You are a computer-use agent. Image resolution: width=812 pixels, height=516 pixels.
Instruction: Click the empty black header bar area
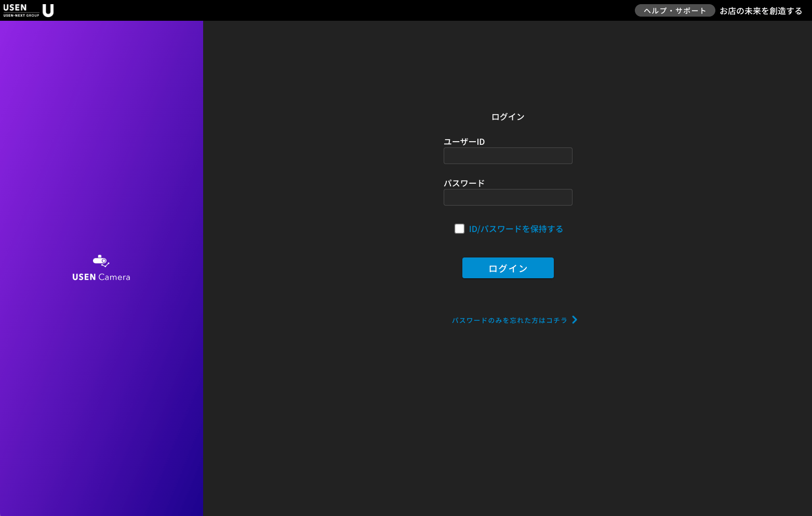(338, 10)
